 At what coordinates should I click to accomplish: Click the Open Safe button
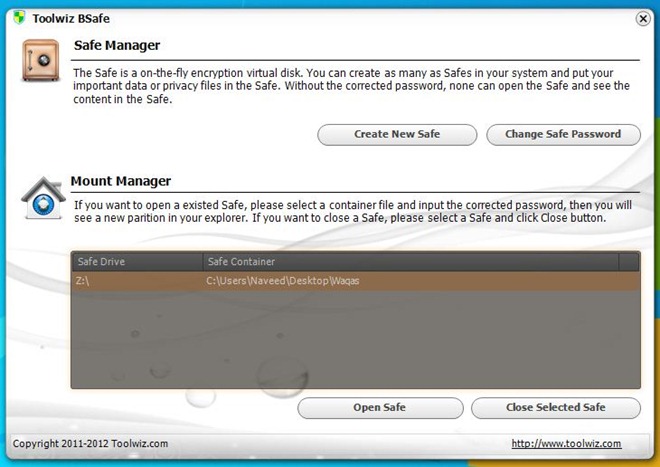point(380,408)
